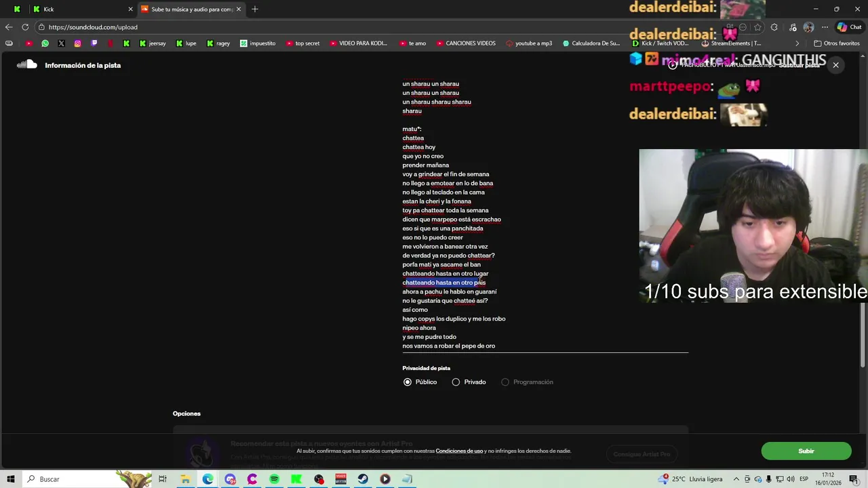Open VIDEO PARA KODI bookmark
This screenshot has width=868, height=488.
(359, 43)
